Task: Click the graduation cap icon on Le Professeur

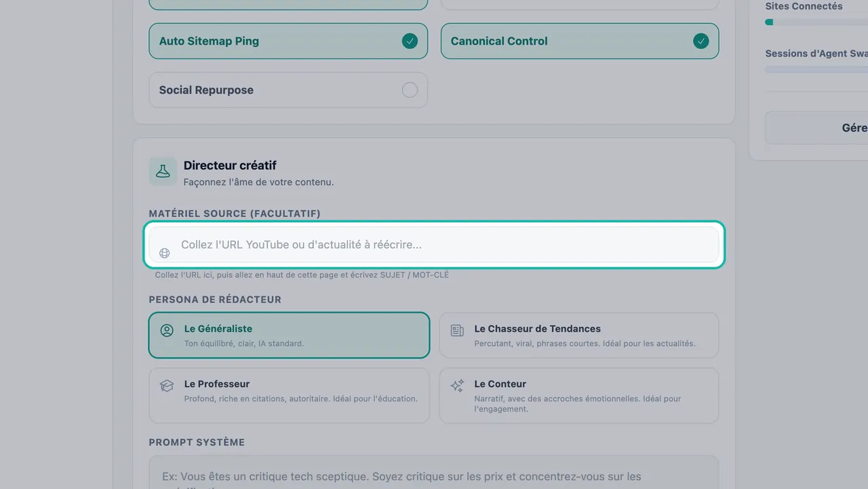Action: pyautogui.click(x=167, y=385)
